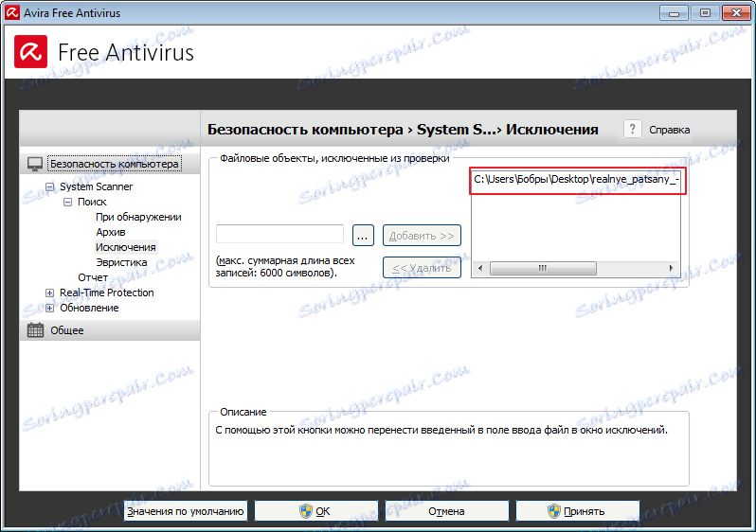Click the Отмена button

pyautogui.click(x=446, y=511)
